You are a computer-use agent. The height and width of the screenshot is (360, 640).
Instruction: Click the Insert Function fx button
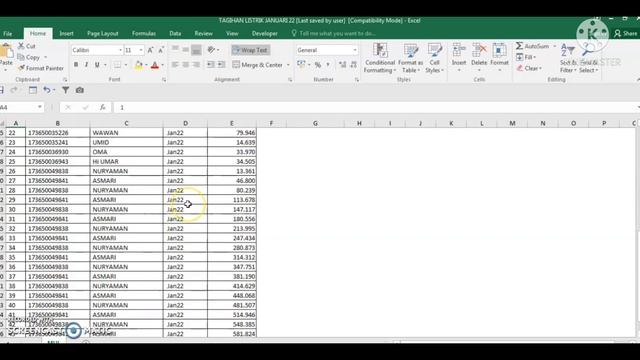coord(102,107)
